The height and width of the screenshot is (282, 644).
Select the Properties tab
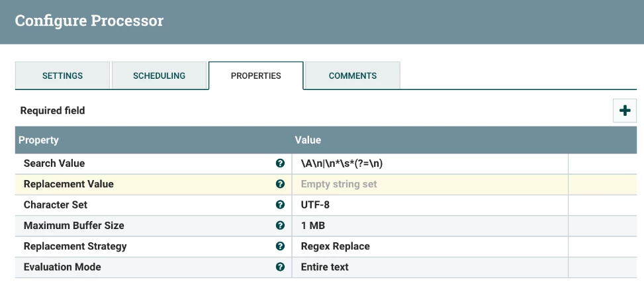point(256,75)
